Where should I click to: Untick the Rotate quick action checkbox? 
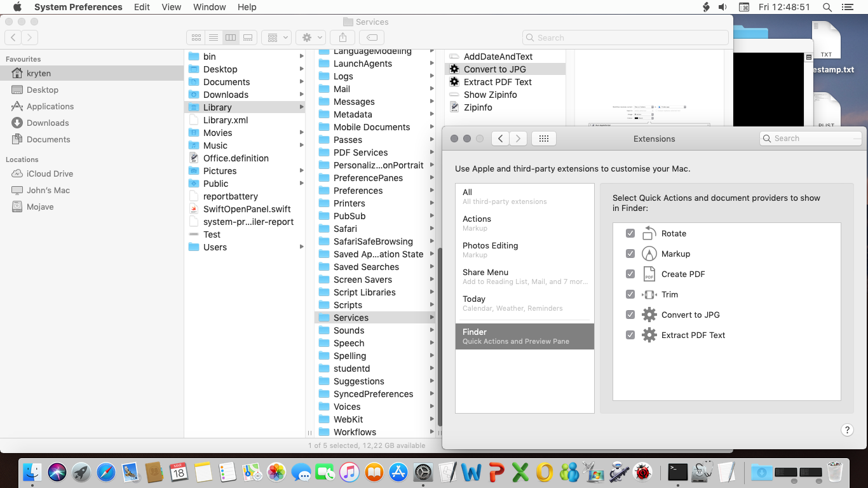click(x=630, y=233)
